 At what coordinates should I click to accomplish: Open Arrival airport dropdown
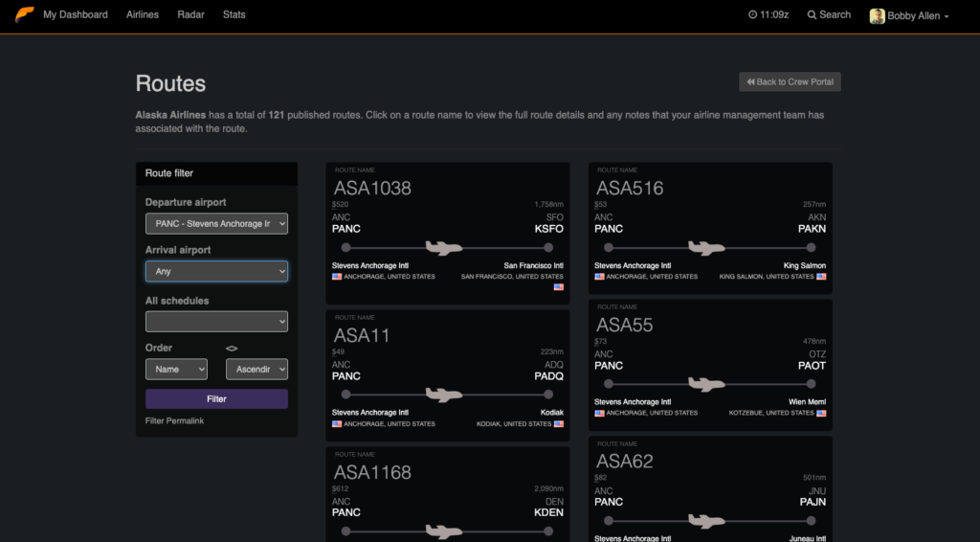(x=216, y=271)
